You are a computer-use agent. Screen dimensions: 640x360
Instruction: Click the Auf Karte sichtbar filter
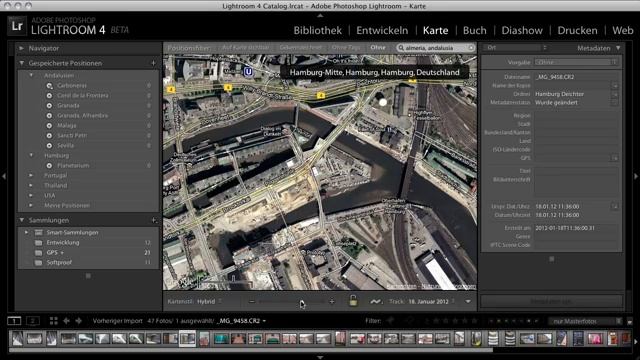246,47
